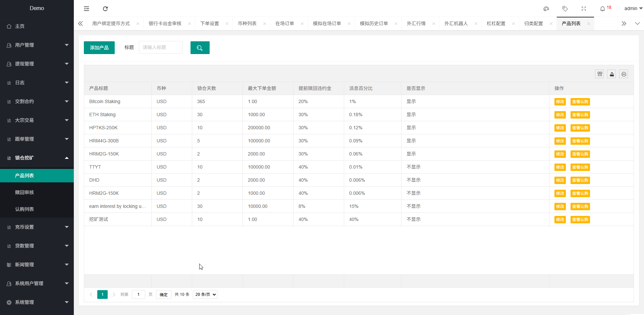Collapse the sidebar with the hamburger icon
Image resolution: width=644 pixels, height=315 pixels.
(87, 9)
